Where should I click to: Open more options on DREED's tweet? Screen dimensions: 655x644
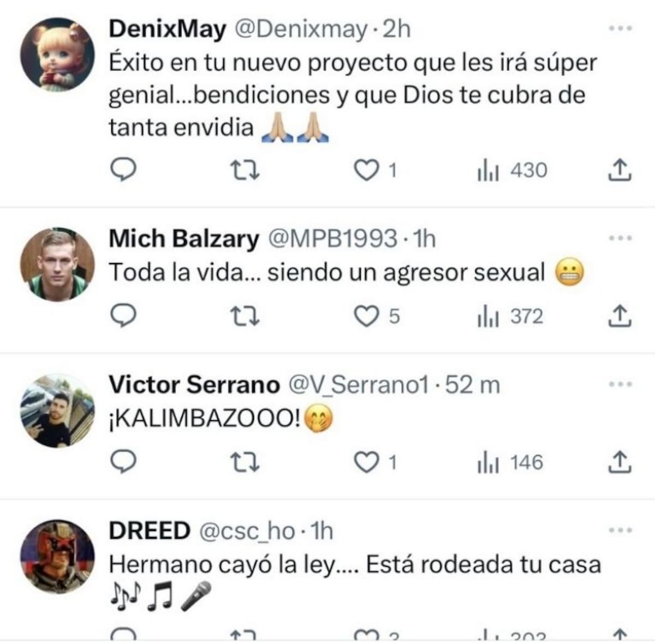(x=621, y=530)
